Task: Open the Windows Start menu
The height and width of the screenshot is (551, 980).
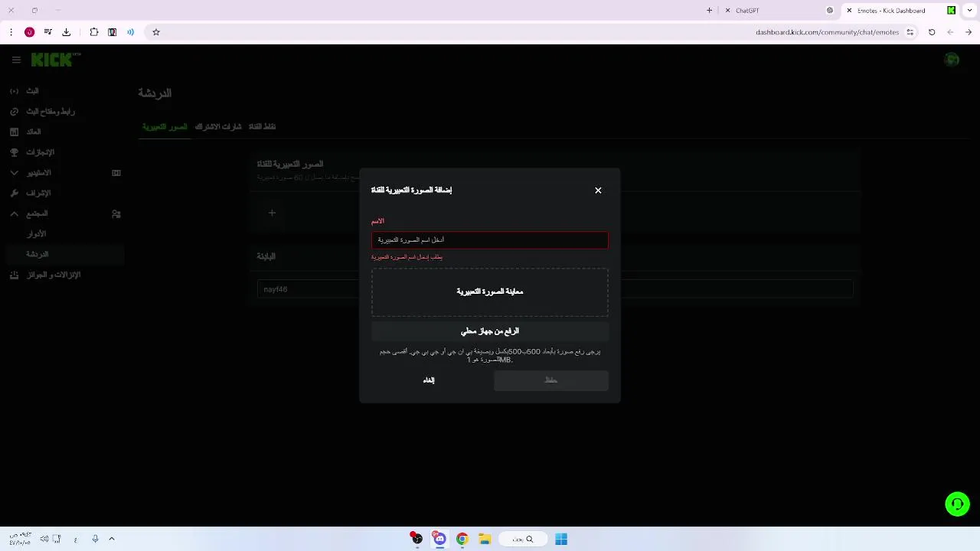Action: tap(561, 539)
